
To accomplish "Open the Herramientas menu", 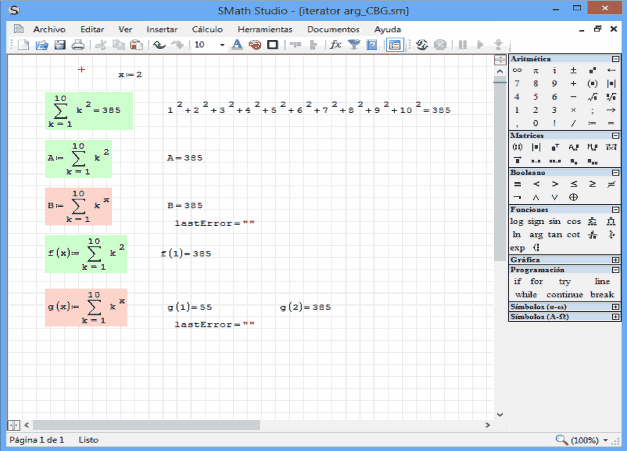I will click(x=265, y=29).
